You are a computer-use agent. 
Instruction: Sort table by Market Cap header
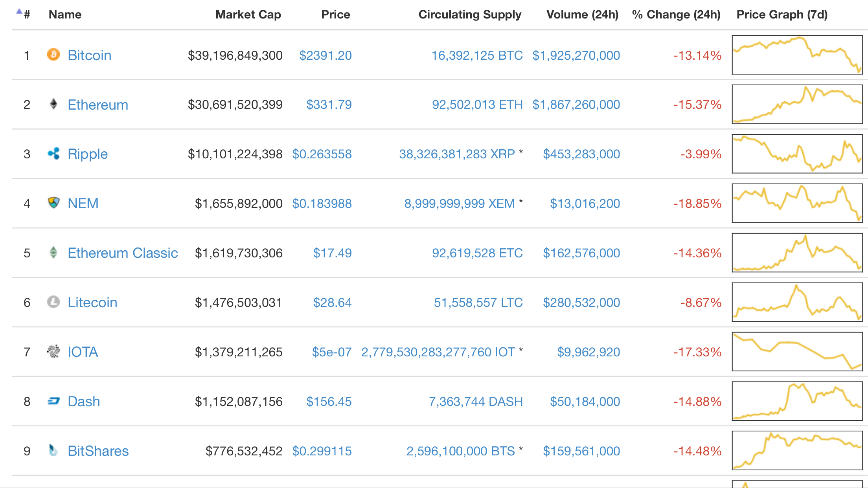[248, 15]
